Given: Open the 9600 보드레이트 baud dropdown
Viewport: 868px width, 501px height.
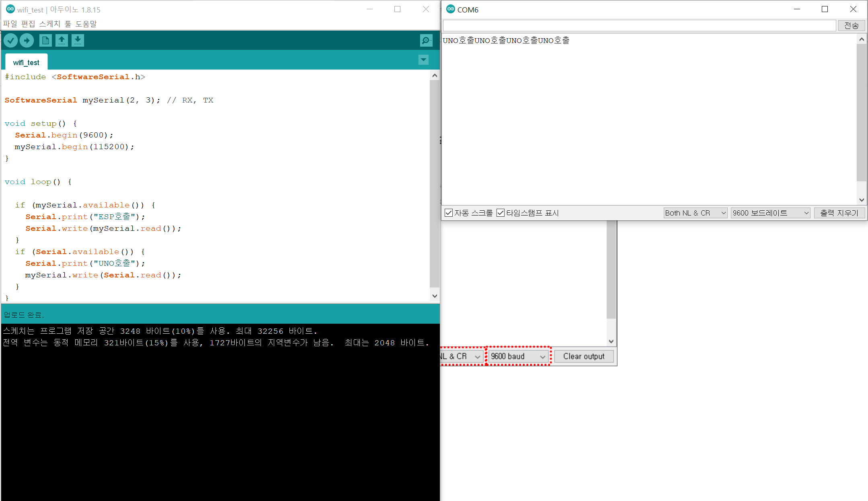Looking at the screenshot, I should (x=770, y=213).
